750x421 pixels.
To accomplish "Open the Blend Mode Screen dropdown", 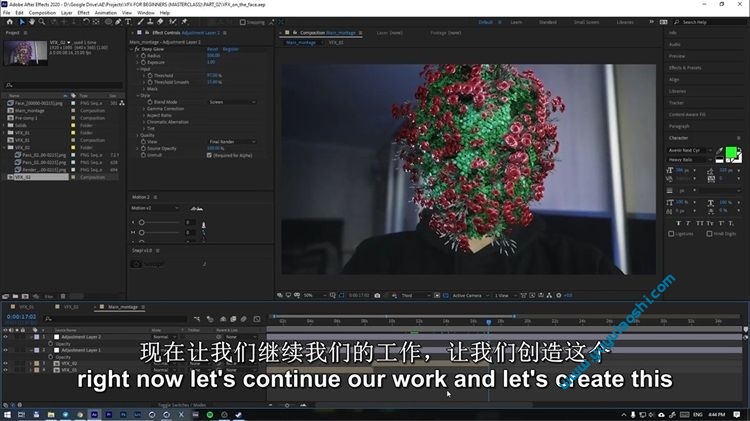I will pyautogui.click(x=231, y=102).
